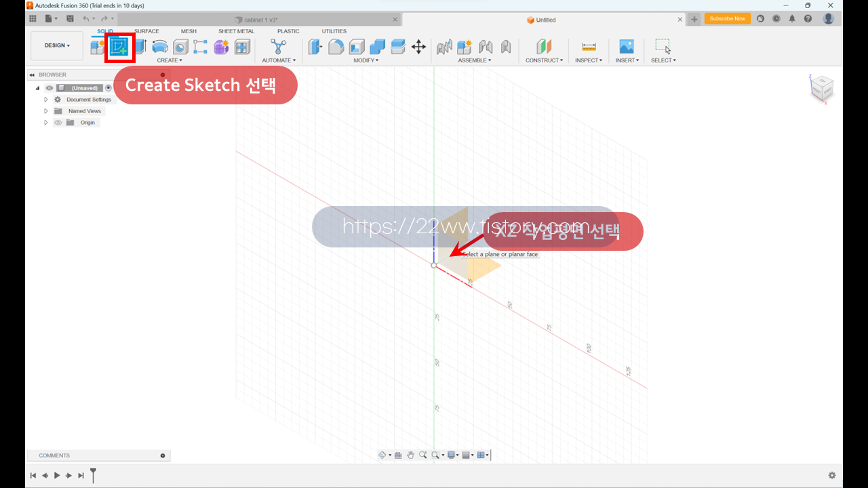Open the Automate branching icon

(x=278, y=47)
